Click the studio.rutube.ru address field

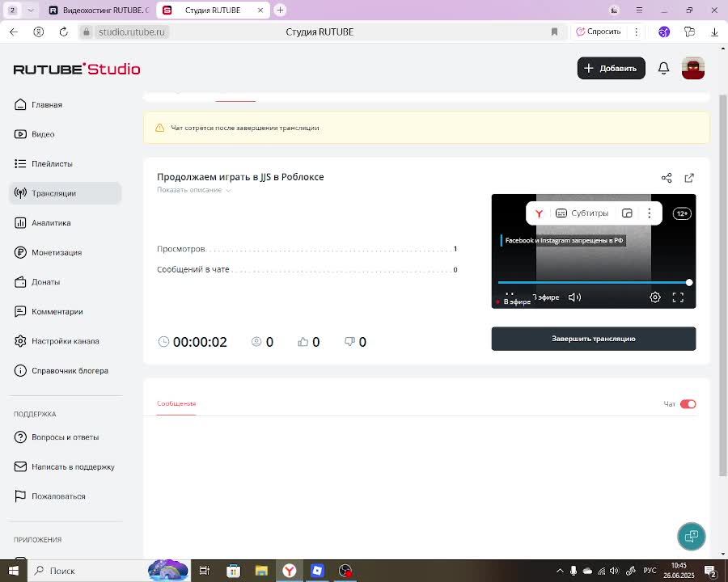[x=132, y=32]
